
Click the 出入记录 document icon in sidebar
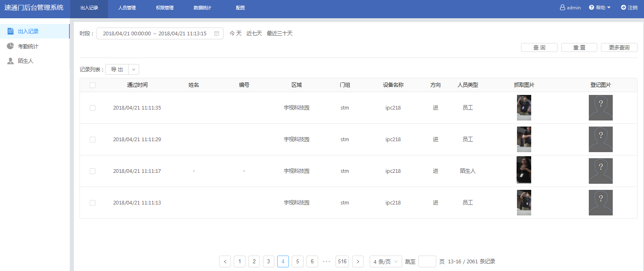tap(11, 31)
